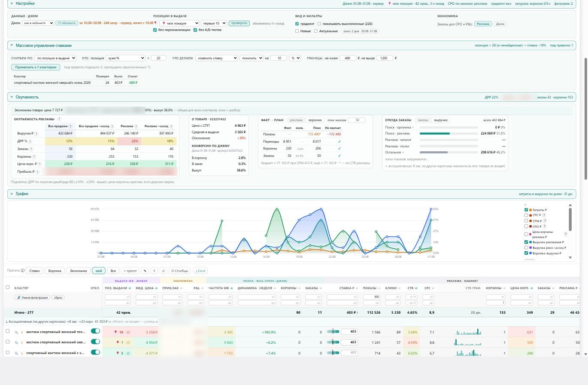Click the sort icon in МЕД. ЦЕНА header

click(155, 288)
